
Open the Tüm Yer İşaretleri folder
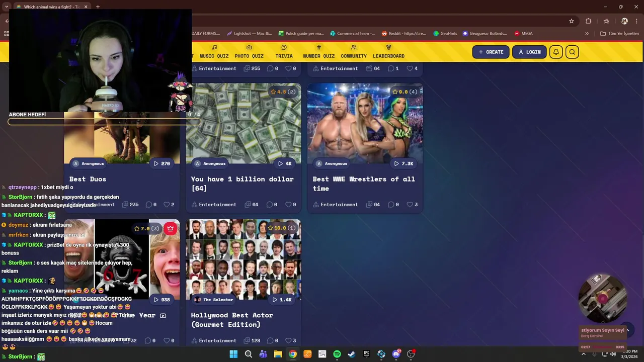(x=619, y=33)
